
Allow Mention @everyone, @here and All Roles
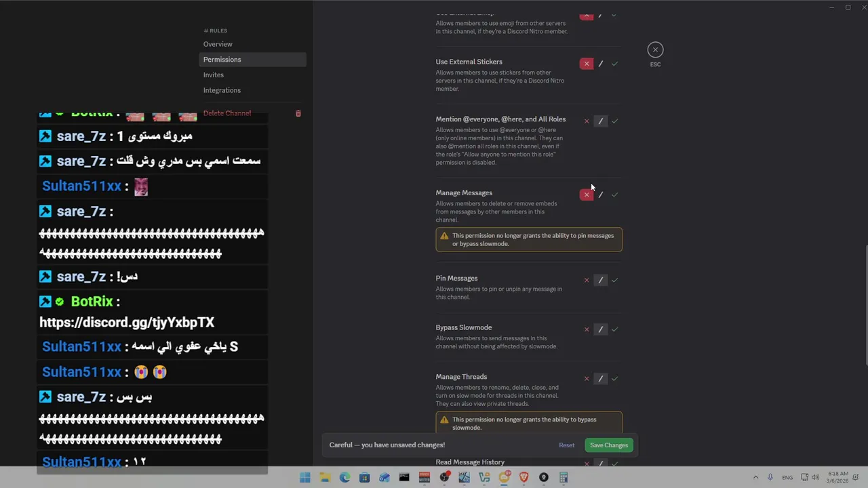coord(614,121)
